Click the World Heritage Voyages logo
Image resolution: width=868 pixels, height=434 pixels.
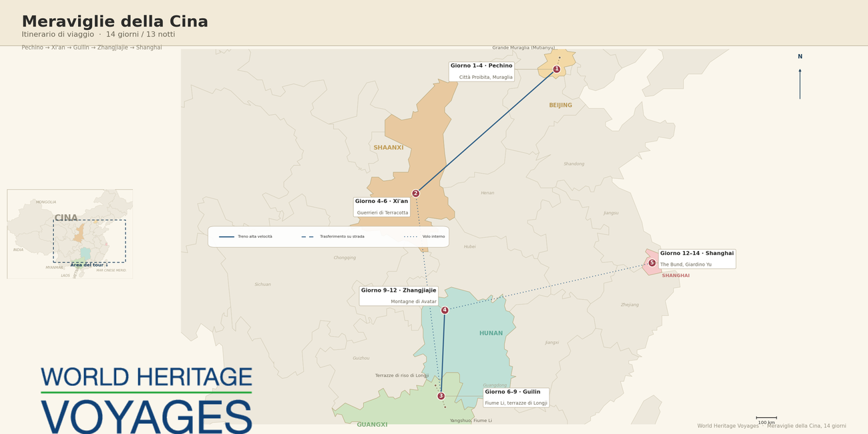click(x=146, y=399)
